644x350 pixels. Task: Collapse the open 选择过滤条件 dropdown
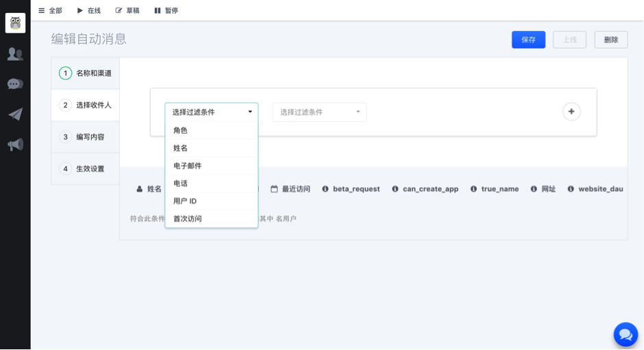(211, 112)
